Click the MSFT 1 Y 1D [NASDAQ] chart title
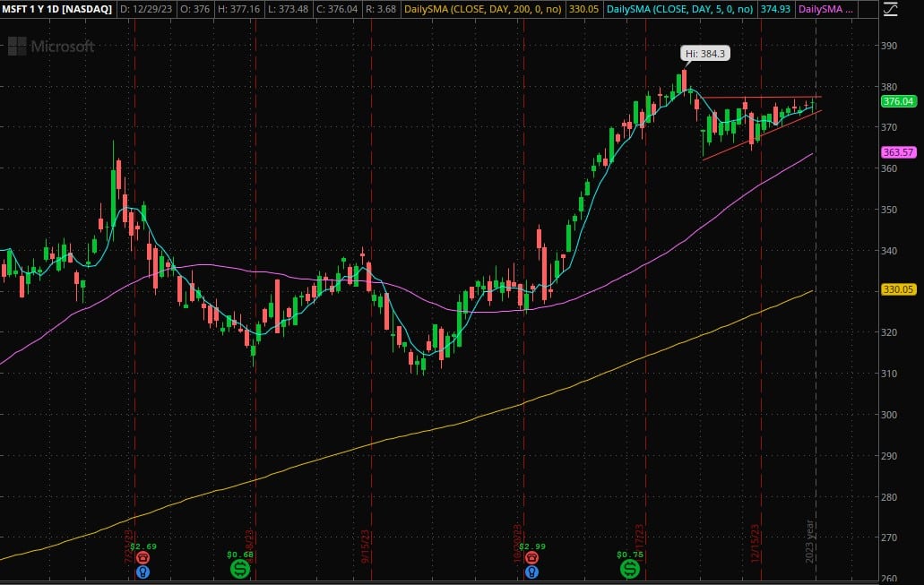Screen dimensions: 924x585 (x=57, y=9)
